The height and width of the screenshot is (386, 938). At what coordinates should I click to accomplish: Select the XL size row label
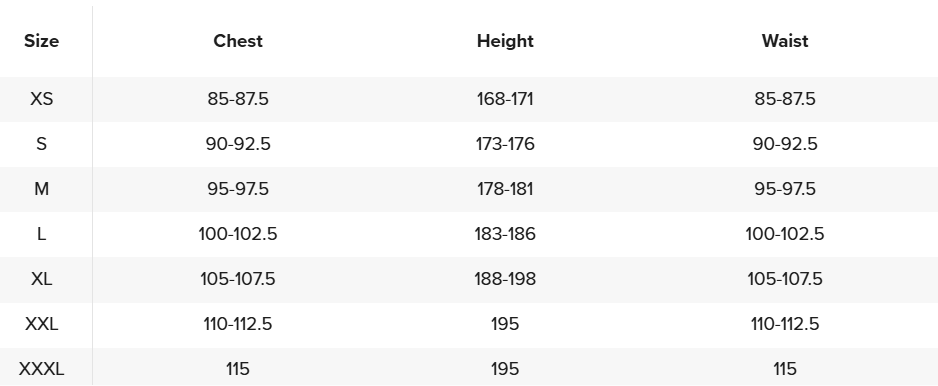point(41,279)
